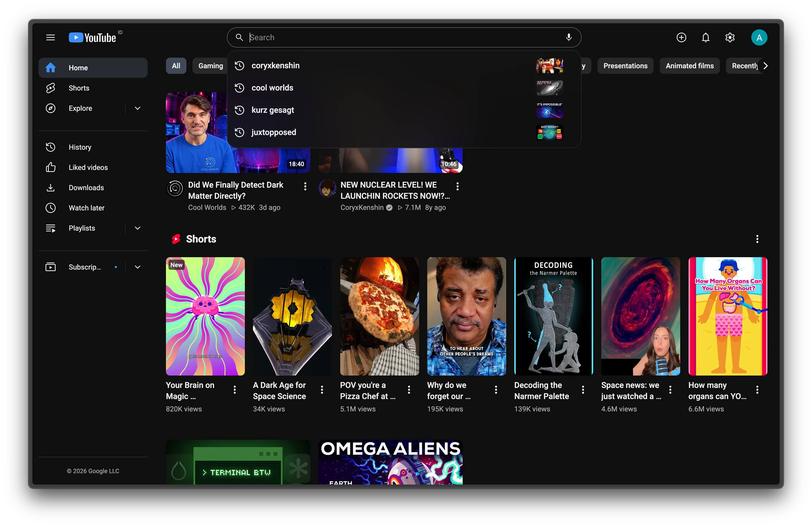This screenshot has height=526, width=812.
Task: Open options for Dark Matter video
Action: coord(305,186)
